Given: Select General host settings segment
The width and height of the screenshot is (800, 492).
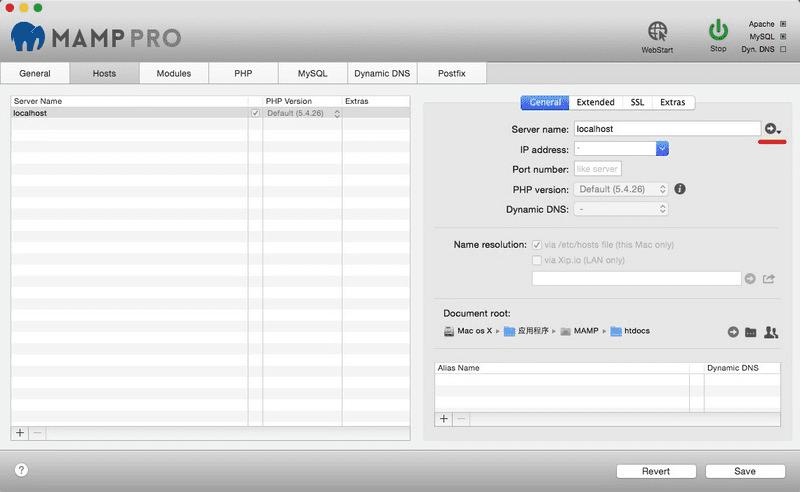Looking at the screenshot, I should [545, 102].
